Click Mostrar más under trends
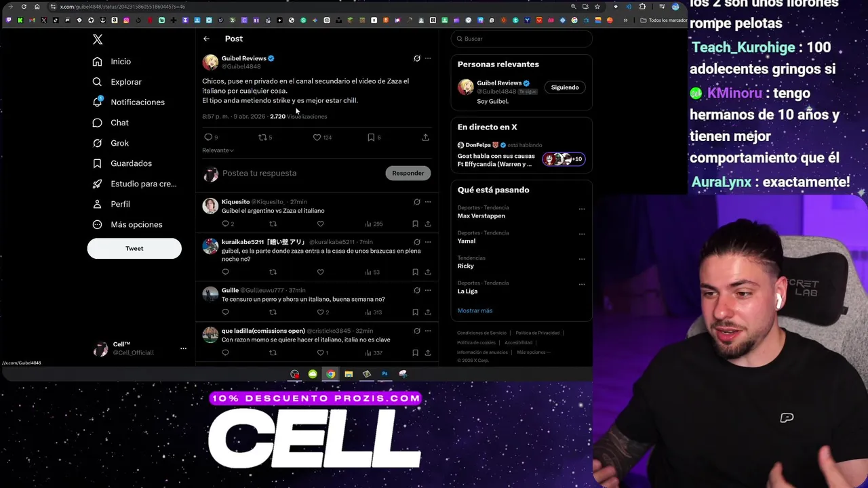The height and width of the screenshot is (488, 868). tap(475, 311)
